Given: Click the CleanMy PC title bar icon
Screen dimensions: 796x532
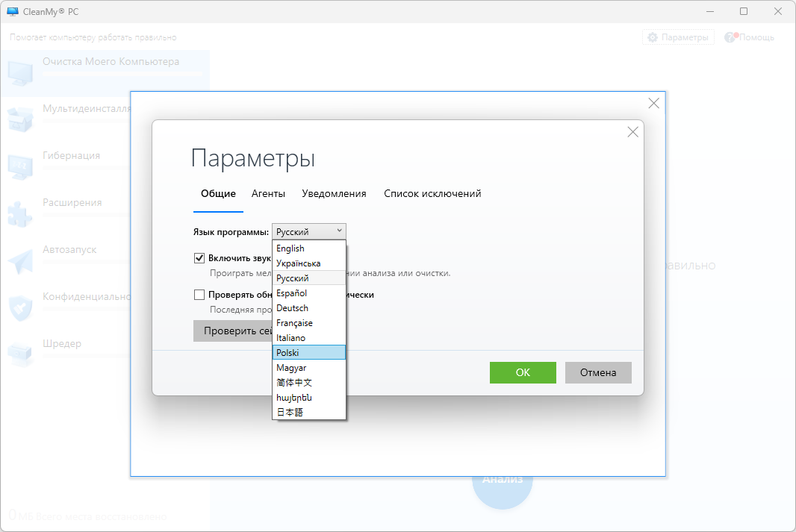Looking at the screenshot, I should click(12, 11).
